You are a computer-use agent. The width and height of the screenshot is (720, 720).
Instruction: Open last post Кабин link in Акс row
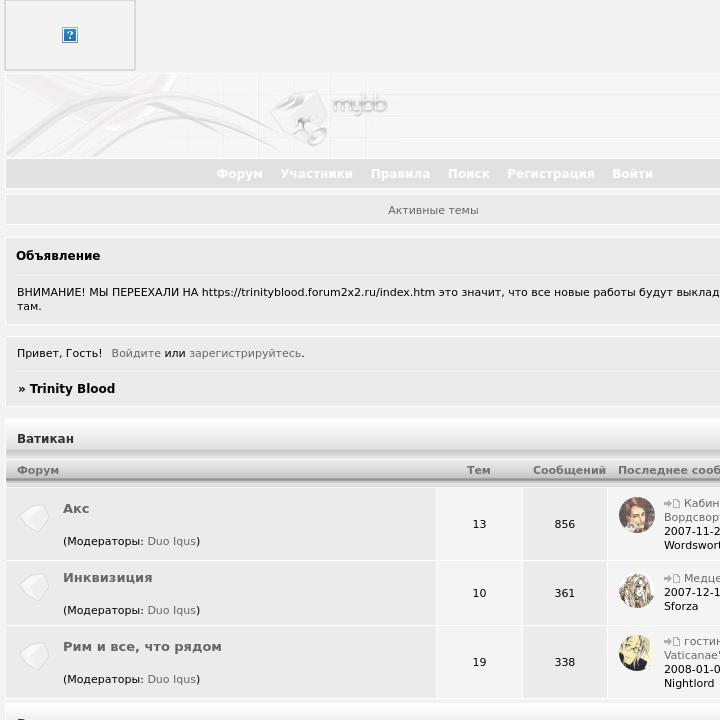point(702,504)
